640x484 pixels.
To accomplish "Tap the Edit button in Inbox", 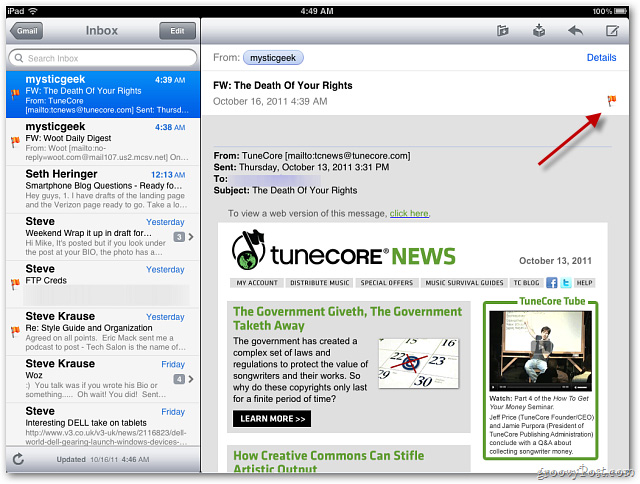I will pos(177,31).
